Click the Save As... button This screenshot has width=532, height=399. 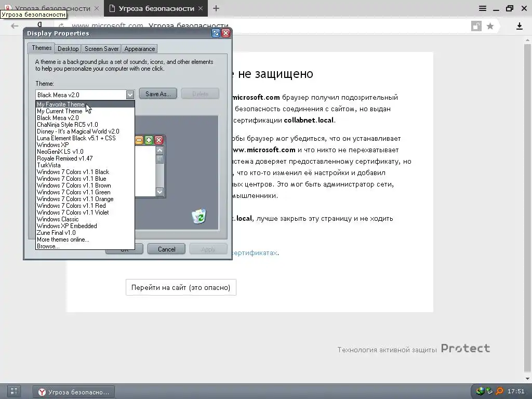point(158,94)
